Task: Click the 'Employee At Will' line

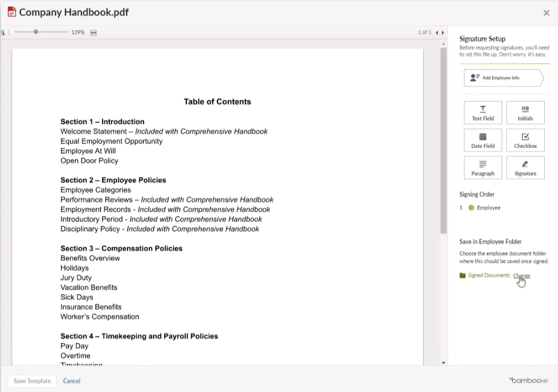Action: click(x=88, y=151)
